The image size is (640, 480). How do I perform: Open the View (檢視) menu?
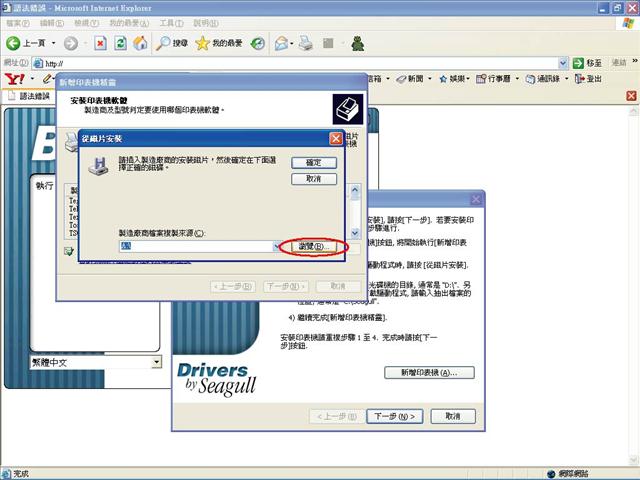[x=86, y=23]
